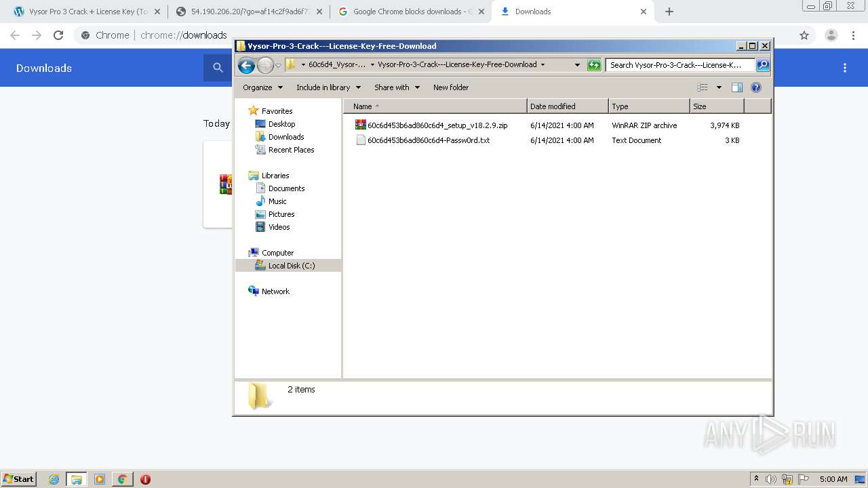Click the New folder button
Viewport: 868px width, 488px height.
451,87
